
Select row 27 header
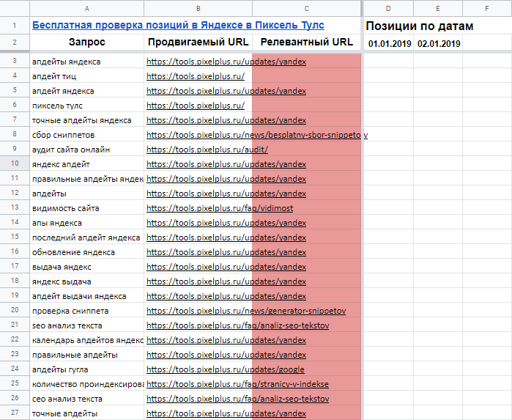(15, 413)
